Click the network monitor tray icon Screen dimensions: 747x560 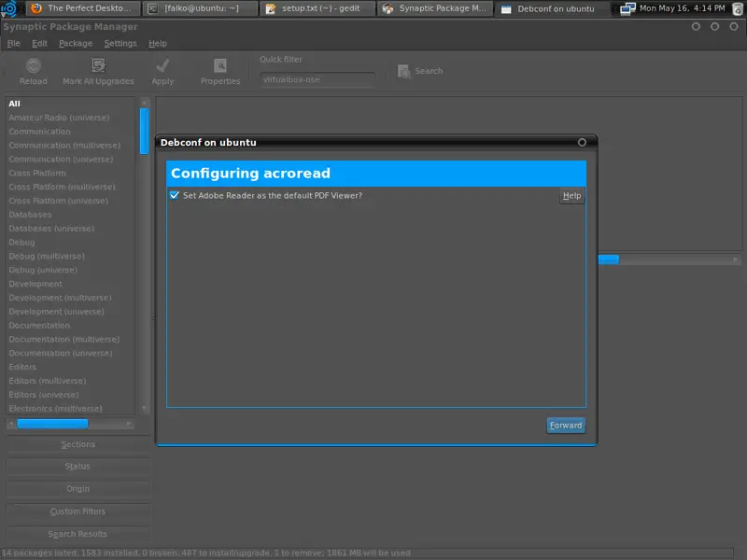click(627, 8)
